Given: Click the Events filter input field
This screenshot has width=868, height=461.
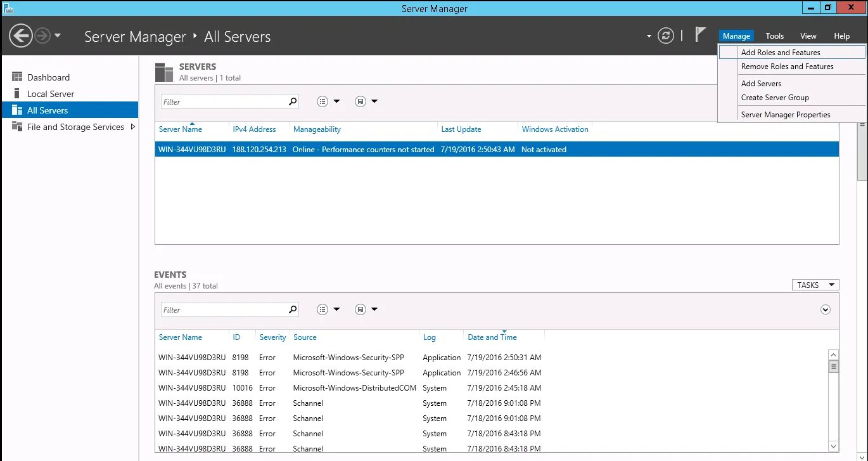Looking at the screenshot, I should coord(223,309).
